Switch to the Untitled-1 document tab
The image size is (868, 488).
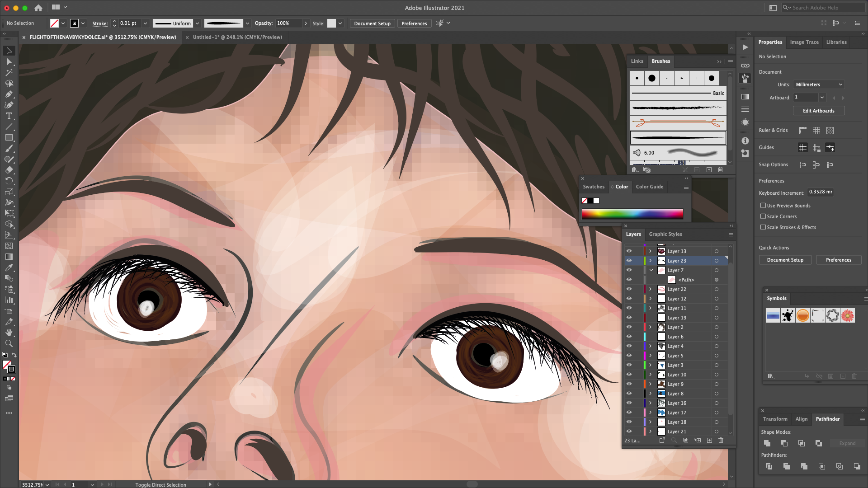[x=237, y=37]
